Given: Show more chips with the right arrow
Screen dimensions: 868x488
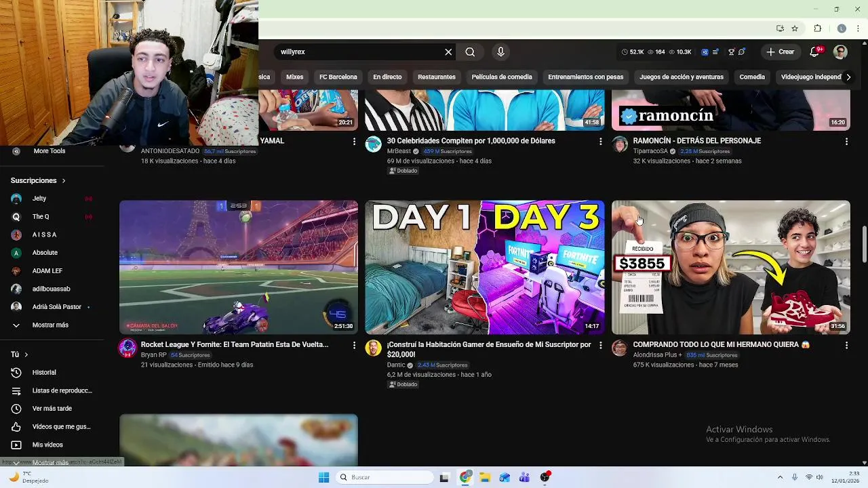Looking at the screenshot, I should point(848,77).
